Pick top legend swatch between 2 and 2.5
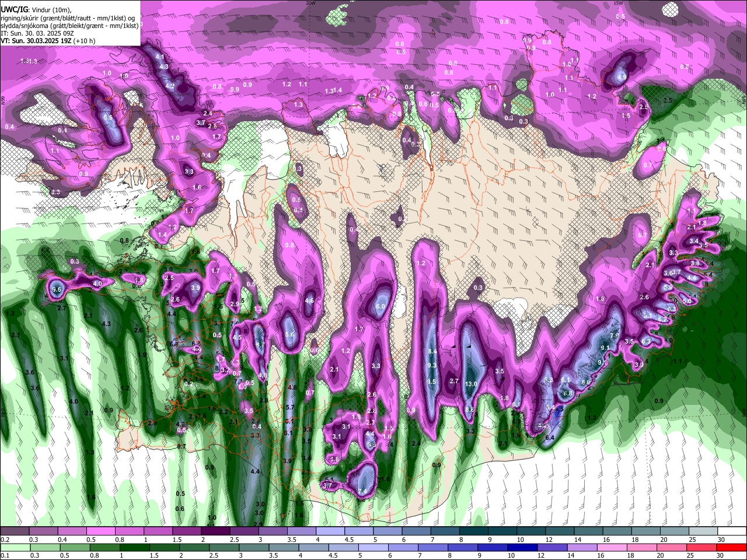 (215, 531)
